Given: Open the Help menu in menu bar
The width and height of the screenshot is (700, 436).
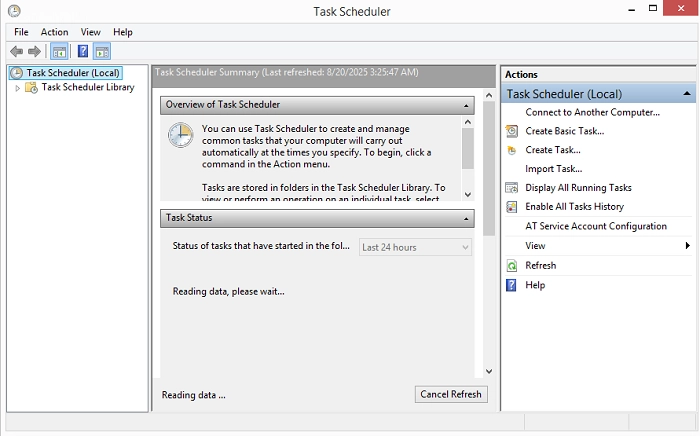Looking at the screenshot, I should (x=122, y=32).
